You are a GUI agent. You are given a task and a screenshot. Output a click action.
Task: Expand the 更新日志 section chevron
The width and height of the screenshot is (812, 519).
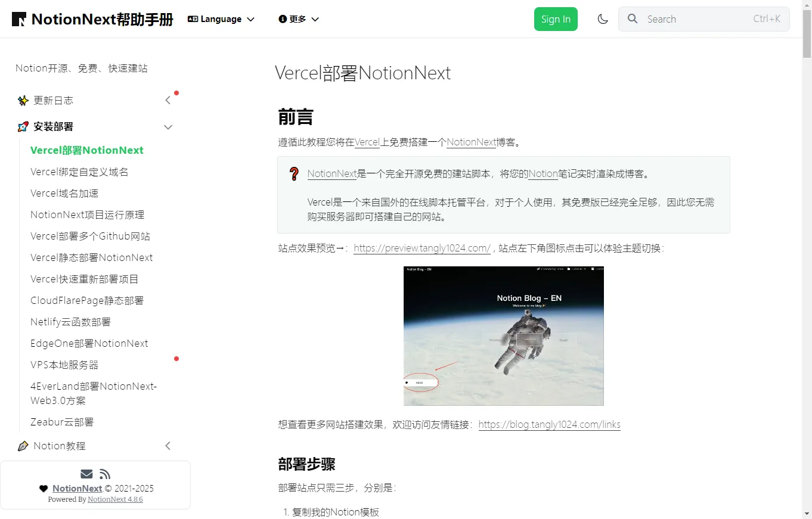pos(168,100)
